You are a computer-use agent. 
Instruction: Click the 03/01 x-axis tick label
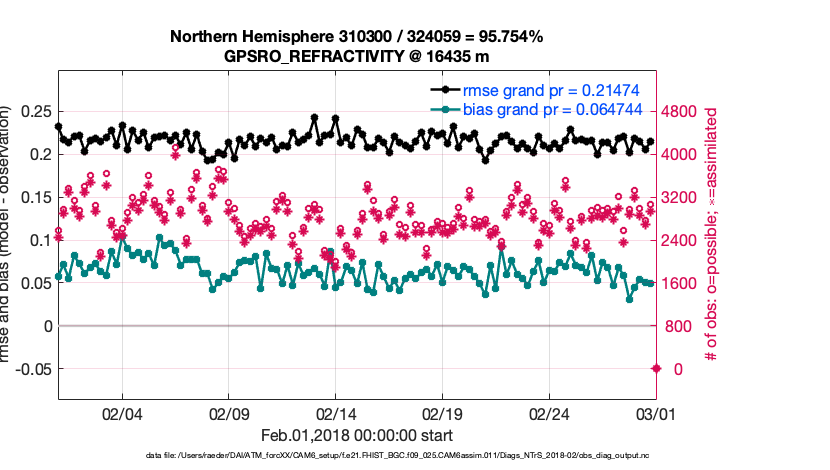(x=656, y=414)
